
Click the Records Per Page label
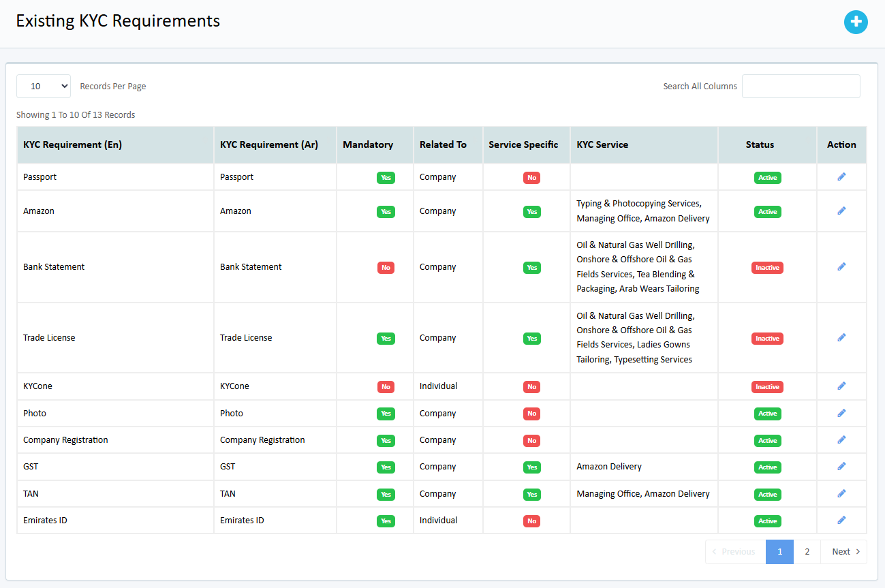point(113,86)
